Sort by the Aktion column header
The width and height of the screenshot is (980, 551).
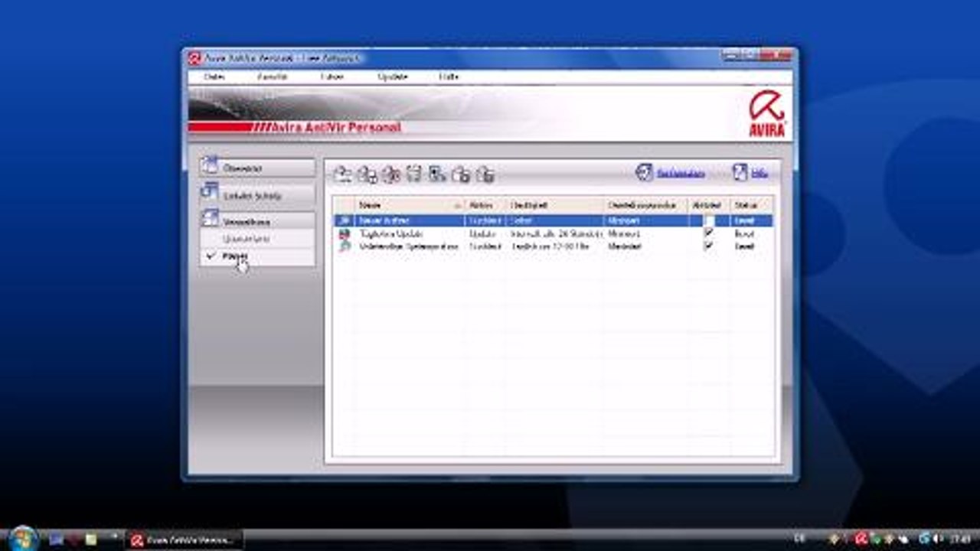pos(485,205)
